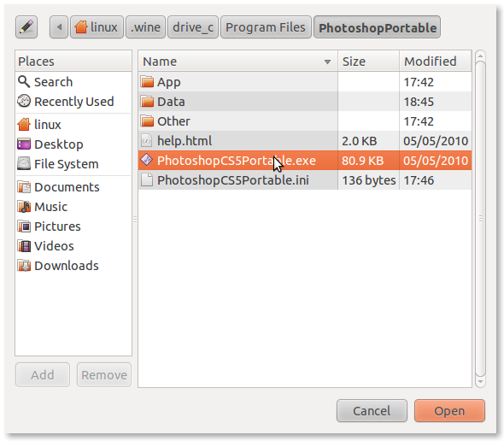
Task: Click the Other folder icon
Action: (147, 121)
